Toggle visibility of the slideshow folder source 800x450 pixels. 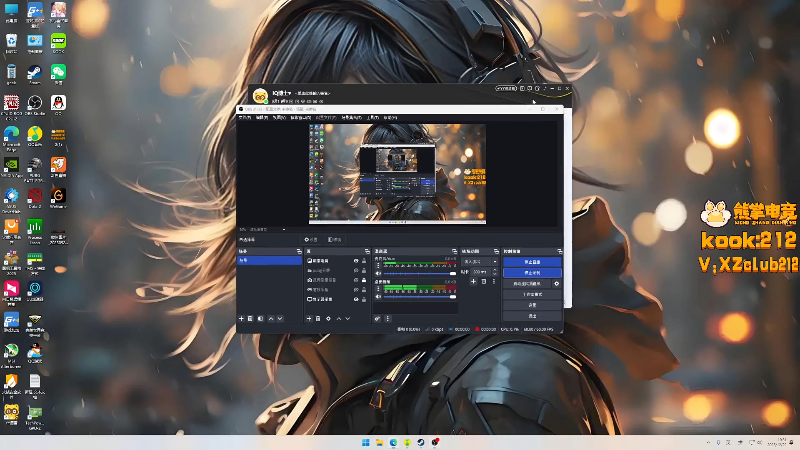pyautogui.click(x=356, y=270)
